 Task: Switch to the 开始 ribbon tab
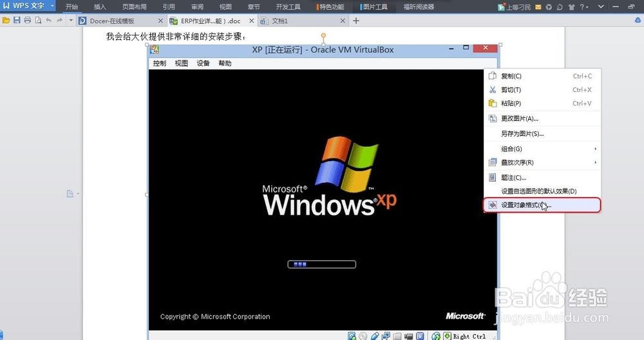71,6
